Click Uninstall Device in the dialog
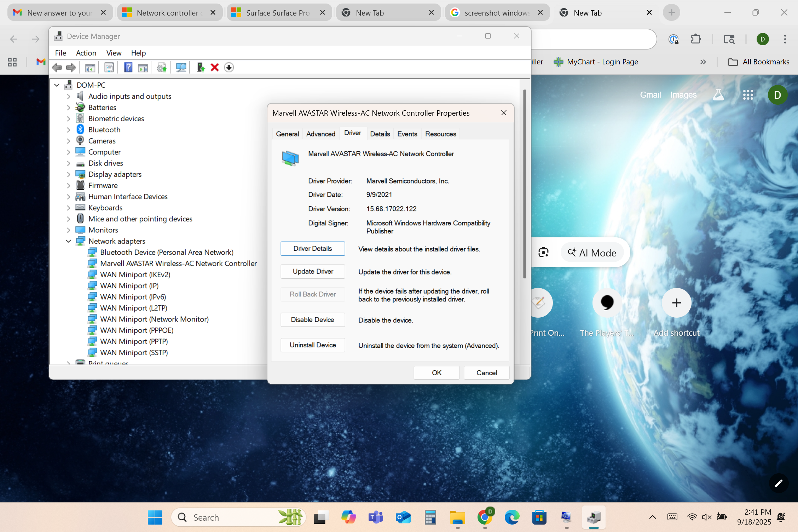The height and width of the screenshot is (532, 798). (312, 345)
